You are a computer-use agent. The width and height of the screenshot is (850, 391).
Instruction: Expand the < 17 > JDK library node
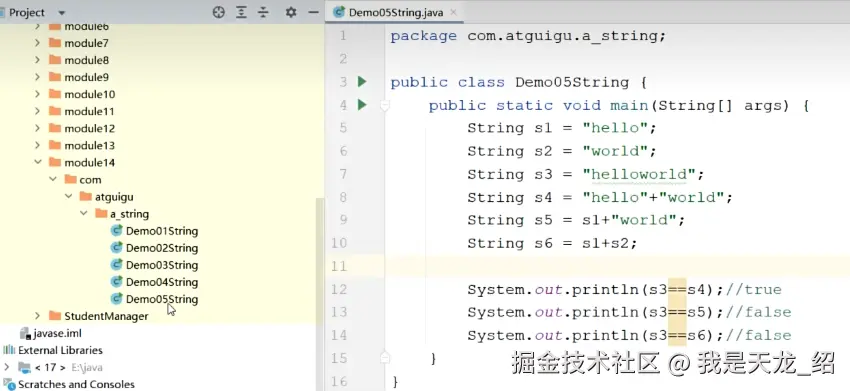click(x=7, y=367)
